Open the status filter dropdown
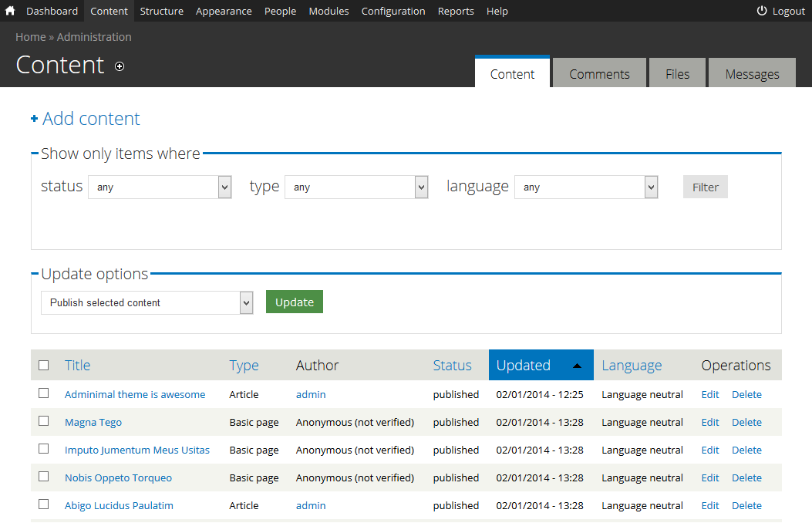812x523 pixels. tap(160, 187)
